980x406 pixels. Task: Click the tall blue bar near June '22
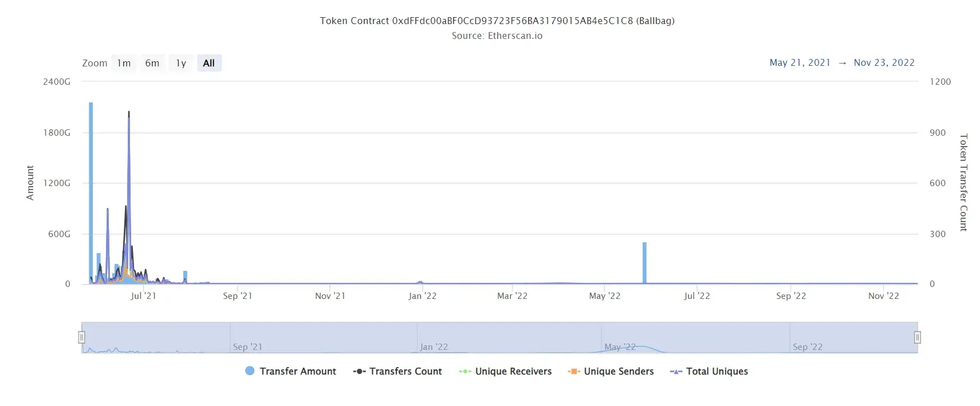coord(644,263)
